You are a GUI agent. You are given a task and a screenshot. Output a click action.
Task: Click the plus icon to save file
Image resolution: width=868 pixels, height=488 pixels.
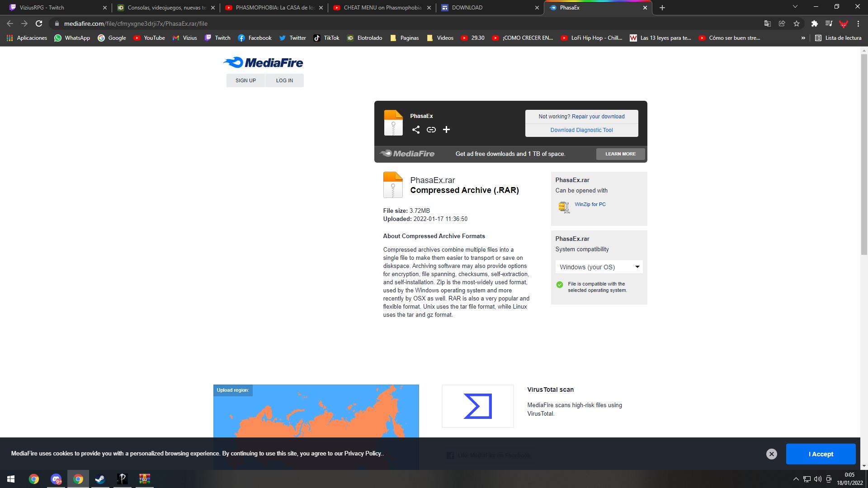pos(446,130)
